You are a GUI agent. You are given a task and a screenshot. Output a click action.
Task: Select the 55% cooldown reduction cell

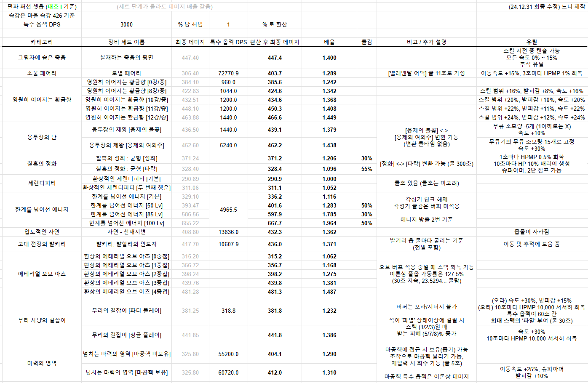366,169
